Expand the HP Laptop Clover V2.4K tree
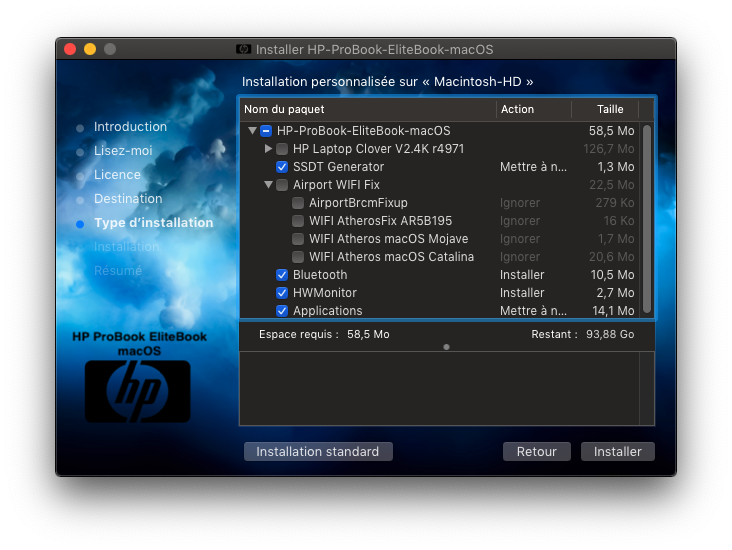The image size is (732, 550). pyautogui.click(x=268, y=149)
